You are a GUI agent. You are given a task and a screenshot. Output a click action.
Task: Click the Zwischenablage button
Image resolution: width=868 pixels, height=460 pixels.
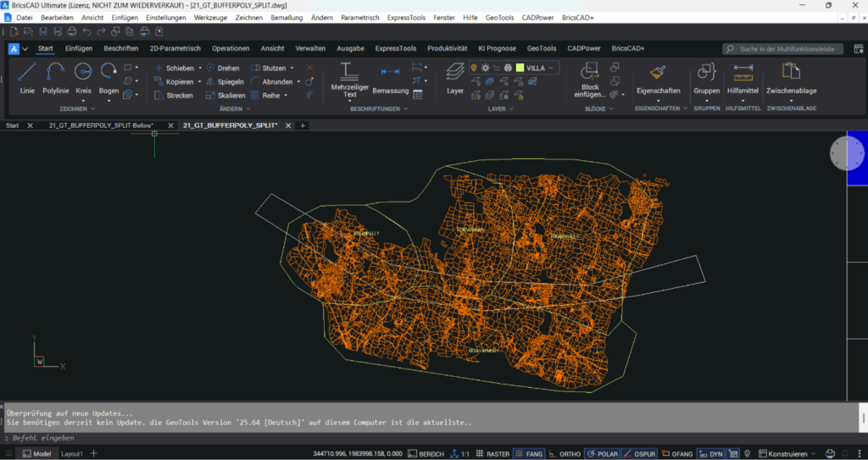791,78
